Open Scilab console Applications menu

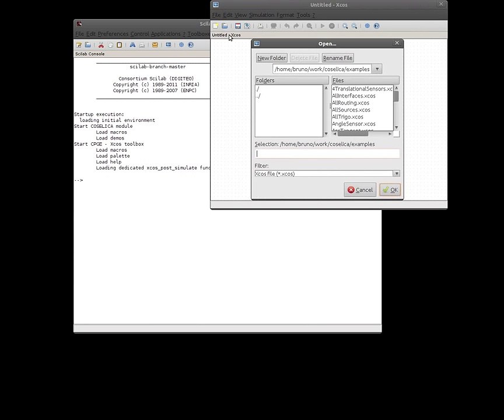click(x=166, y=34)
